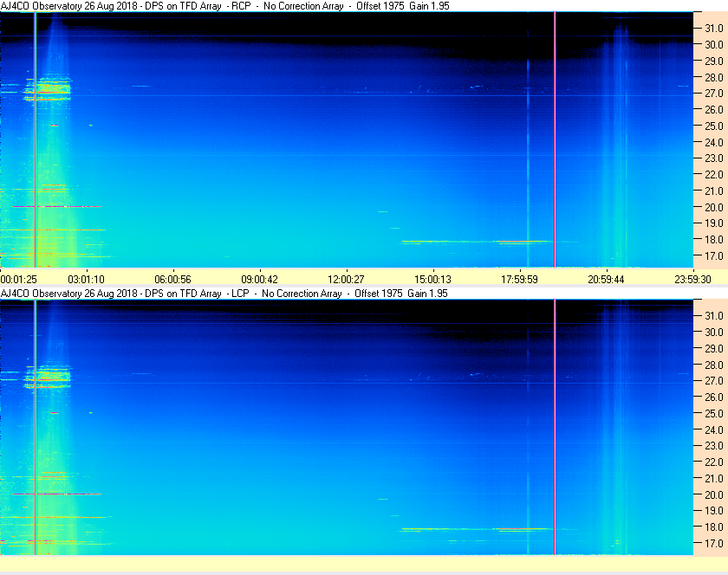Click 18.0 frequency label in RCP panel

tap(714, 240)
